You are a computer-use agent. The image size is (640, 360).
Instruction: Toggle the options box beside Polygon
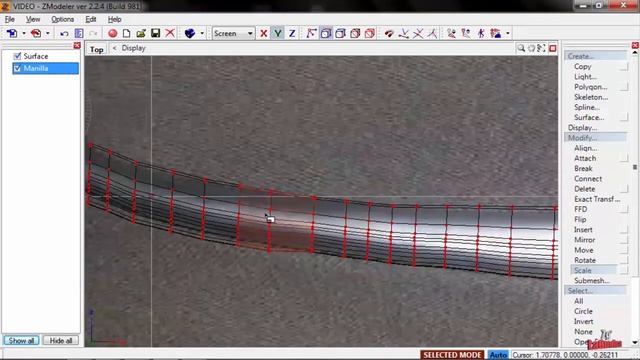tap(624, 87)
